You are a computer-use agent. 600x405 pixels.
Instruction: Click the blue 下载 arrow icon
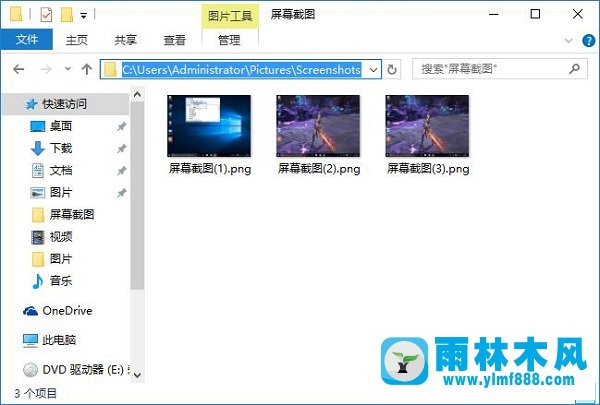[38, 149]
